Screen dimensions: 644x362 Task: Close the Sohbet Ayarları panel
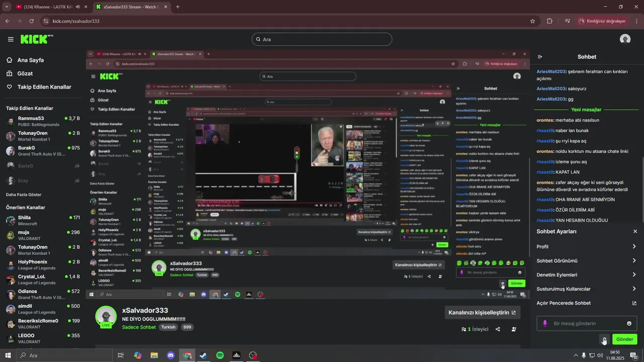(635, 231)
